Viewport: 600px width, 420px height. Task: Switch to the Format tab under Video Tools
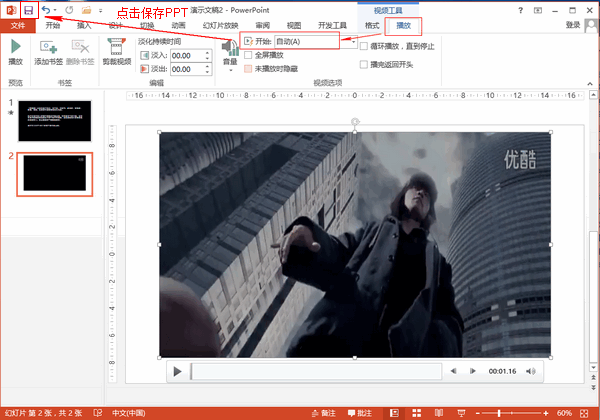pos(372,26)
